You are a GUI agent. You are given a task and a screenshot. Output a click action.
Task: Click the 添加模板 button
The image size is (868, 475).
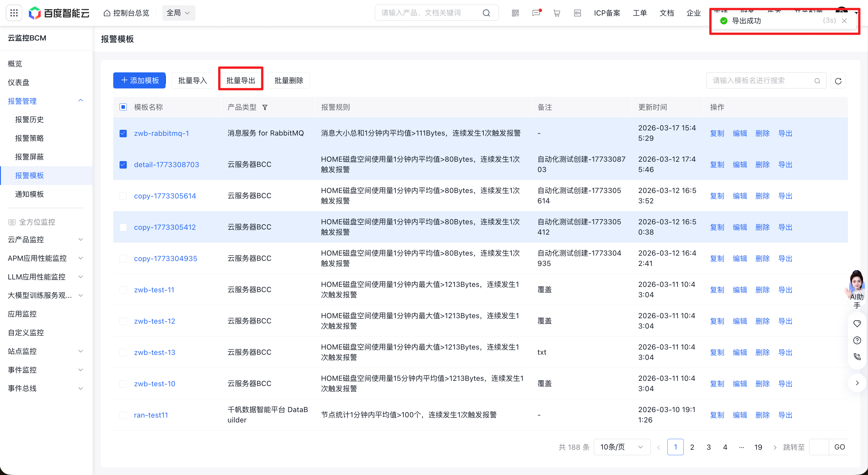[x=139, y=80]
